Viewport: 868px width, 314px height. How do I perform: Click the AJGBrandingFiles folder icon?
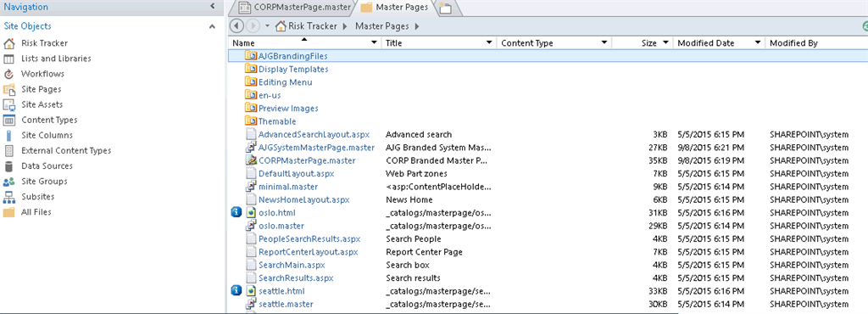click(251, 56)
